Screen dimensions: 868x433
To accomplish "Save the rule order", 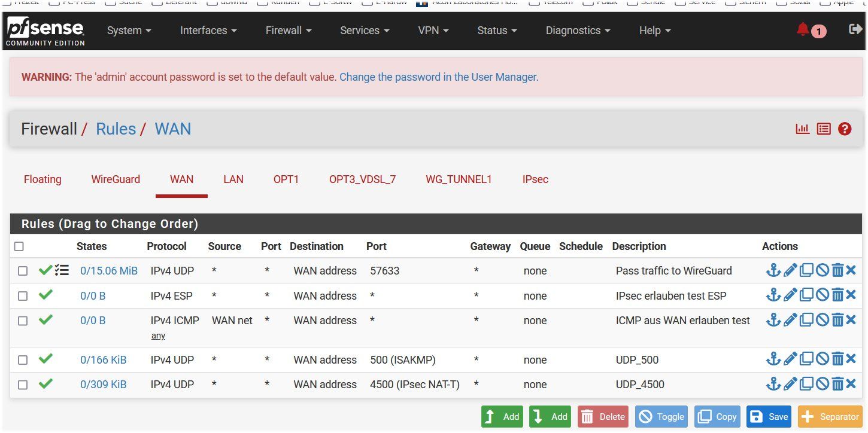I will coord(769,416).
